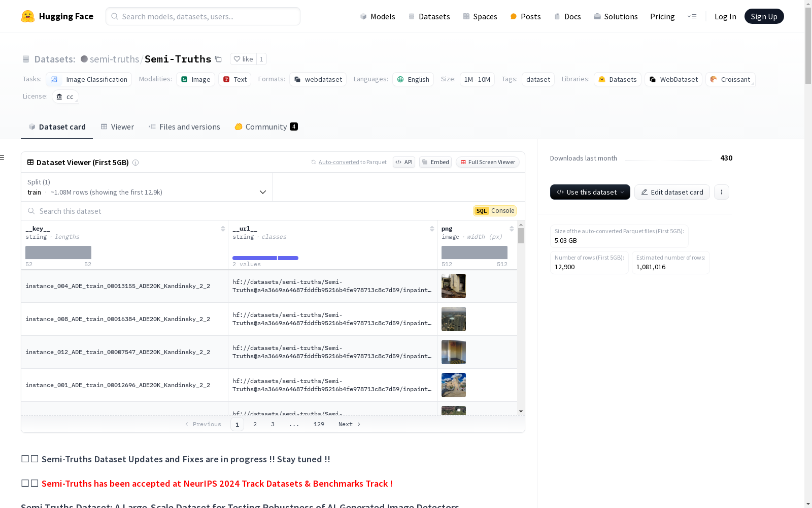Screen dimensions: 812x508
Task: Click the like count number
Action: coord(261,59)
